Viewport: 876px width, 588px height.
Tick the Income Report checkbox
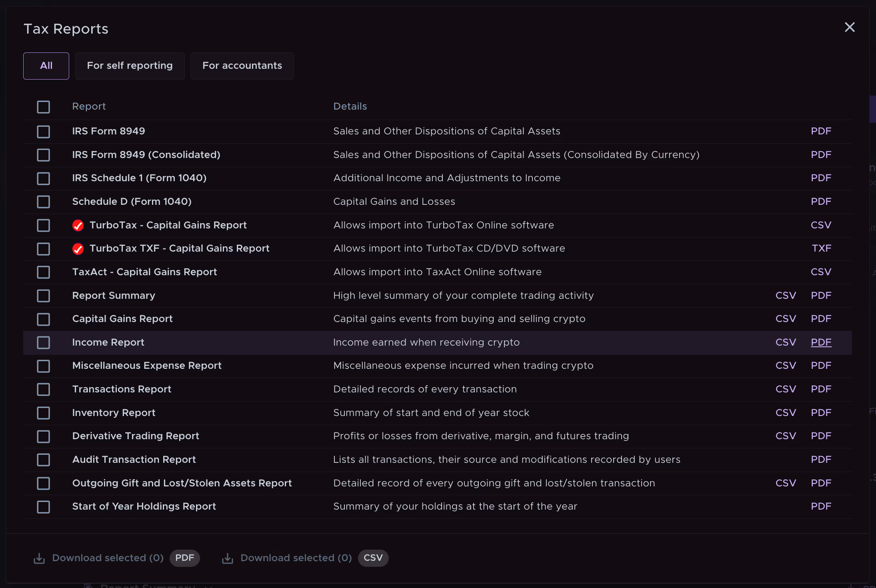(x=43, y=343)
